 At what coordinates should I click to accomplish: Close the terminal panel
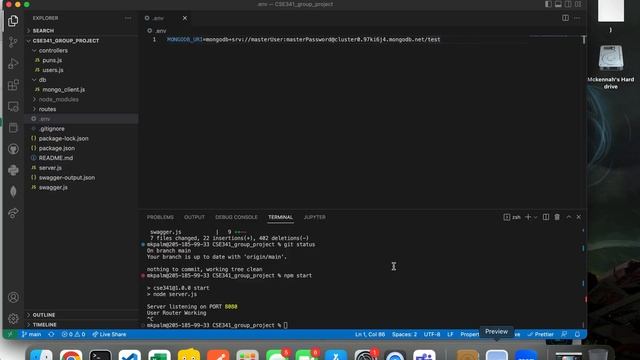[x=579, y=217]
